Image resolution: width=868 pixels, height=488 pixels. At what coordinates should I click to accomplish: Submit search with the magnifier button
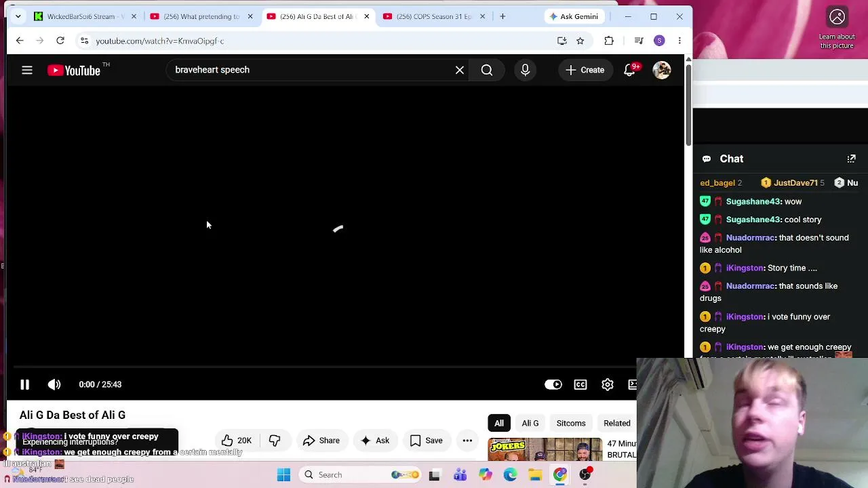pos(487,70)
